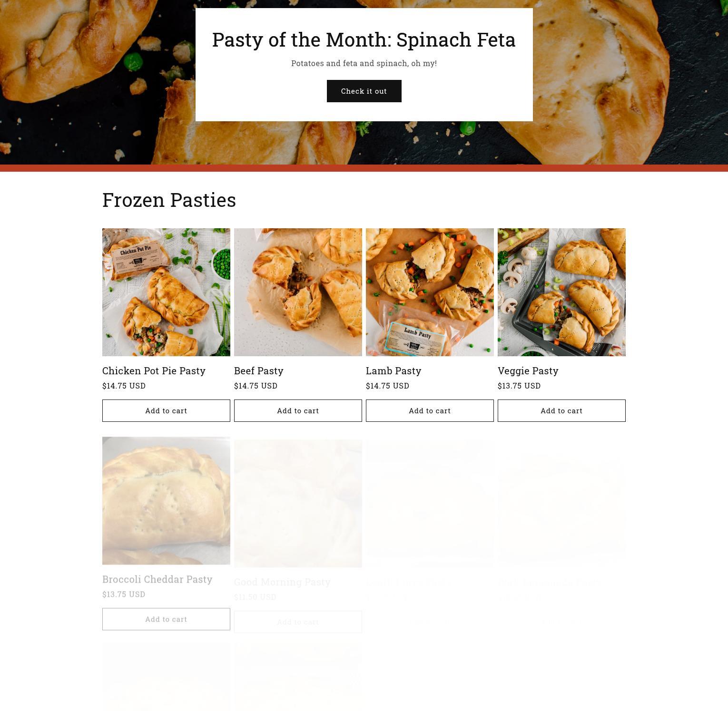Open the Veggie Pasty product photo
728x711 pixels.
(561, 292)
